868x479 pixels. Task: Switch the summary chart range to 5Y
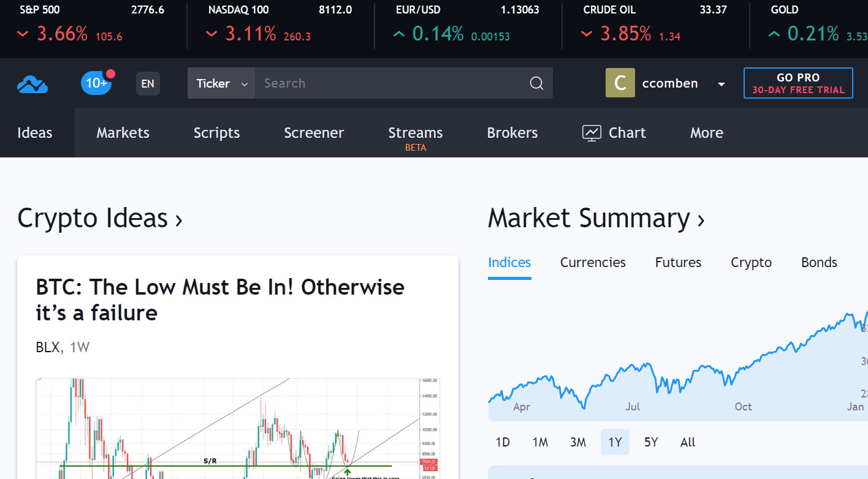pos(650,442)
